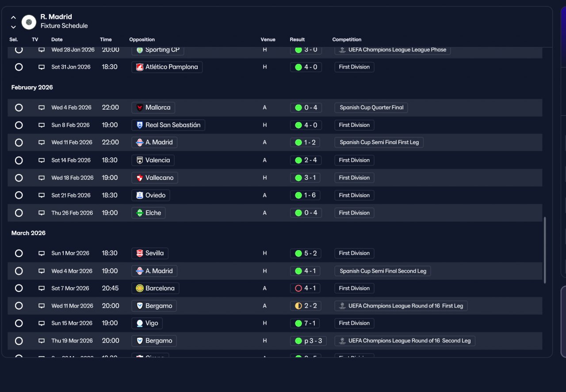Click the R. Madrid club badge icon
The width and height of the screenshot is (566, 392).
(x=29, y=22)
